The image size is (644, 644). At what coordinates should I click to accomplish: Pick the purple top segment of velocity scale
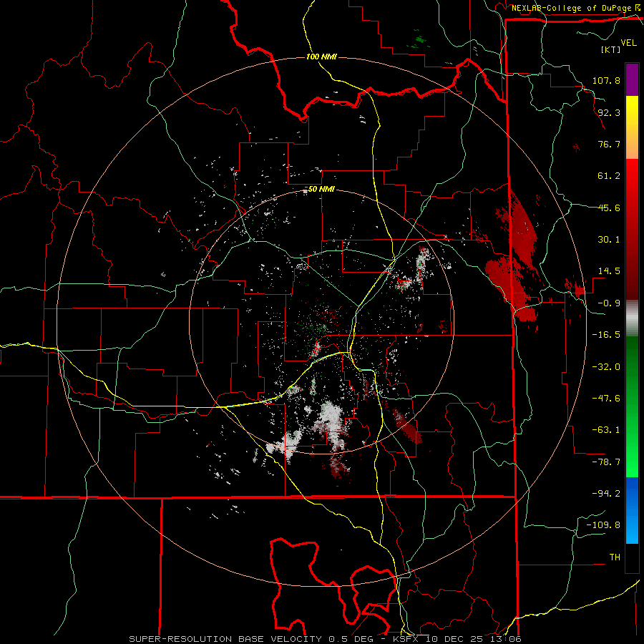[632, 79]
